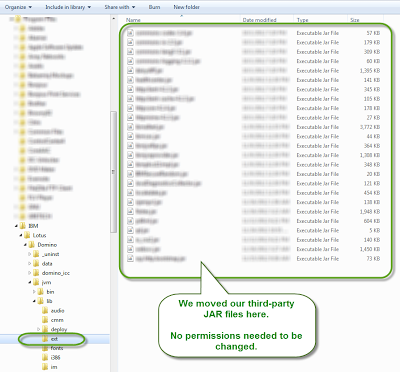Select the jar file icon sized 179 KB

(130, 42)
